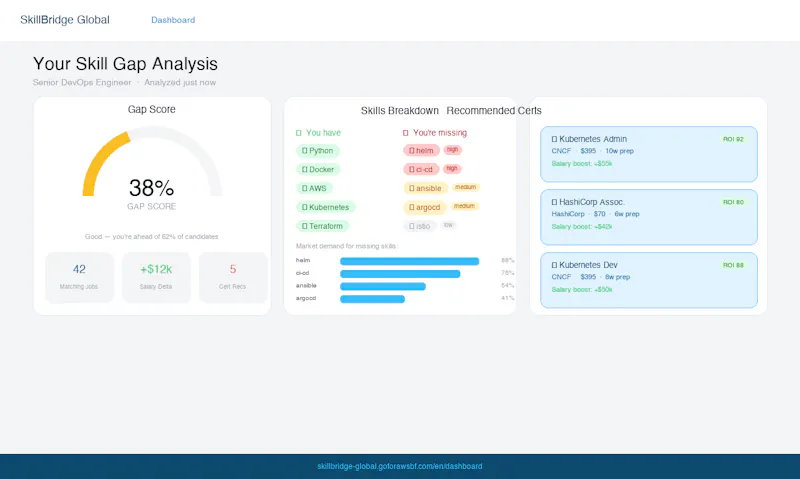Click the Python skill chip

317,150
